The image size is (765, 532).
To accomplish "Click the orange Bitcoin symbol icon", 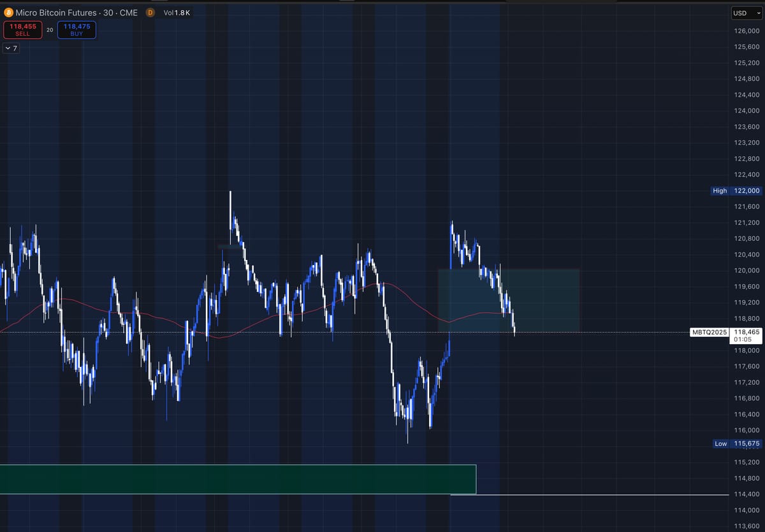I will click(x=8, y=13).
